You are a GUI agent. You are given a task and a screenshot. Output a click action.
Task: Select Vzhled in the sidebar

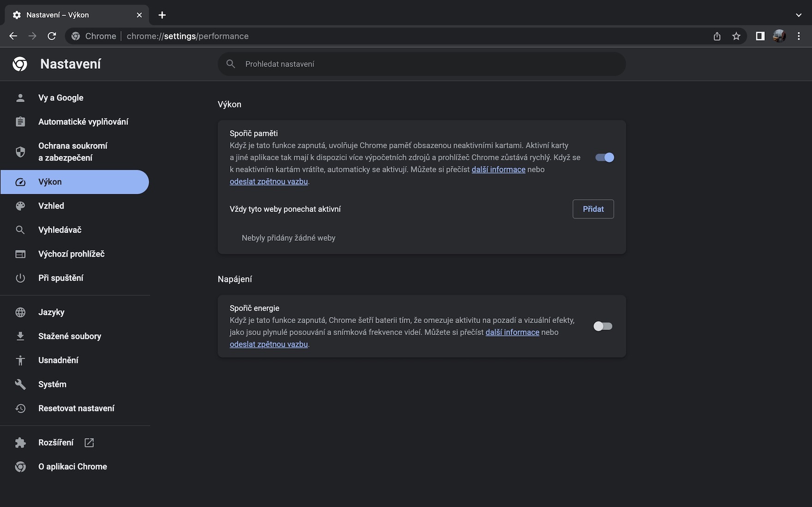click(x=51, y=206)
